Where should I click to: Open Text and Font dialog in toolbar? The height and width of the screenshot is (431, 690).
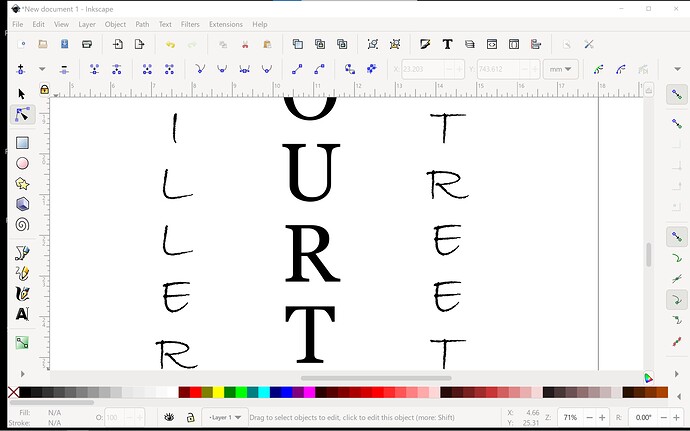(x=446, y=44)
